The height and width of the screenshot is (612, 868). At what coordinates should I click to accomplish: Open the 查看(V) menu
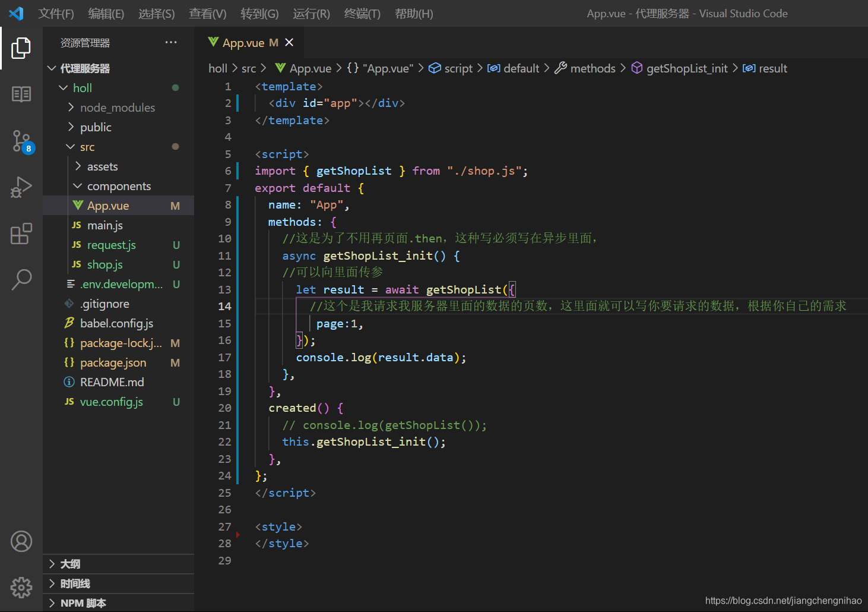208,14
